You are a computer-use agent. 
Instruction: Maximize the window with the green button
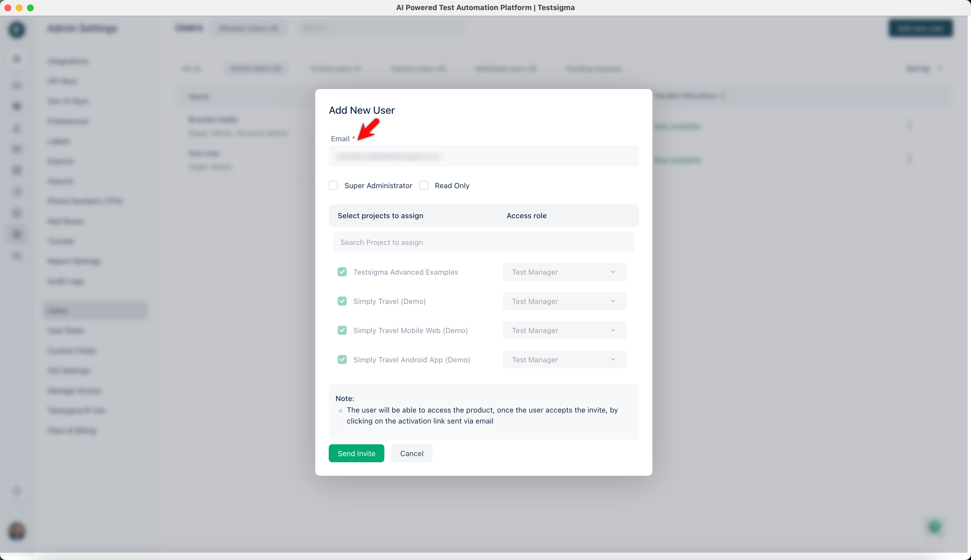[x=30, y=8]
